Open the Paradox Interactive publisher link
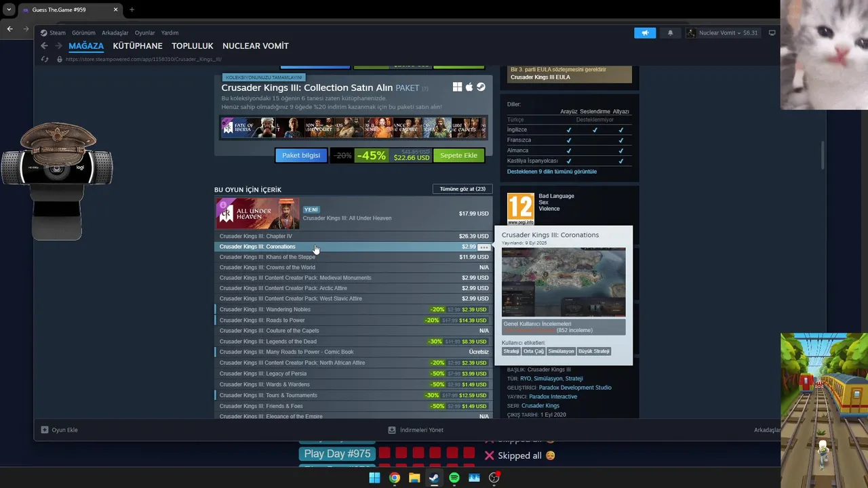The image size is (868, 488). tap(553, 396)
